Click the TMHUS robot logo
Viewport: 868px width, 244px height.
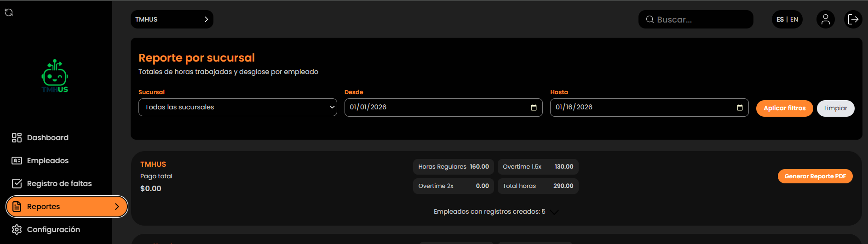coord(55,76)
